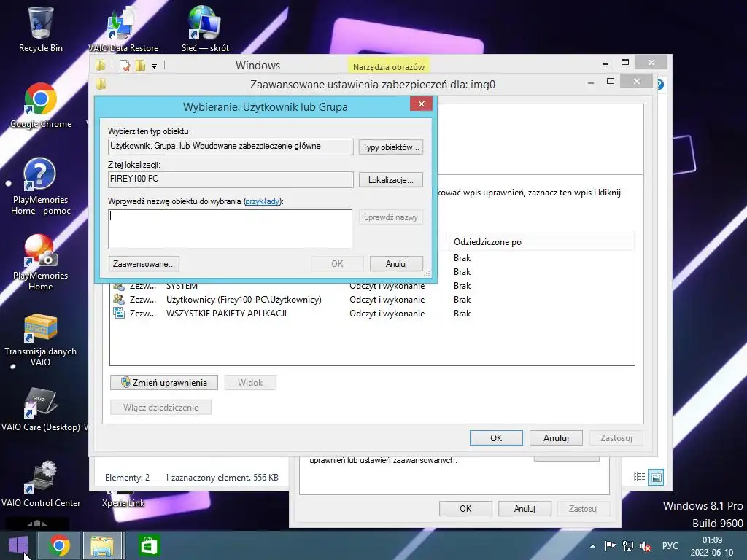Switch to File Explorer in the taskbar
Screen dimensions: 747x560
pos(103,545)
